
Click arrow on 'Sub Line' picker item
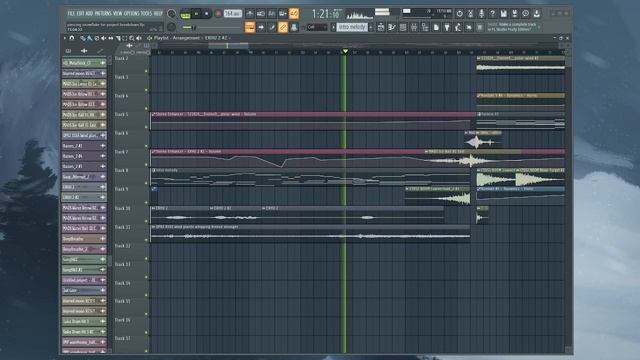pyautogui.click(x=102, y=290)
